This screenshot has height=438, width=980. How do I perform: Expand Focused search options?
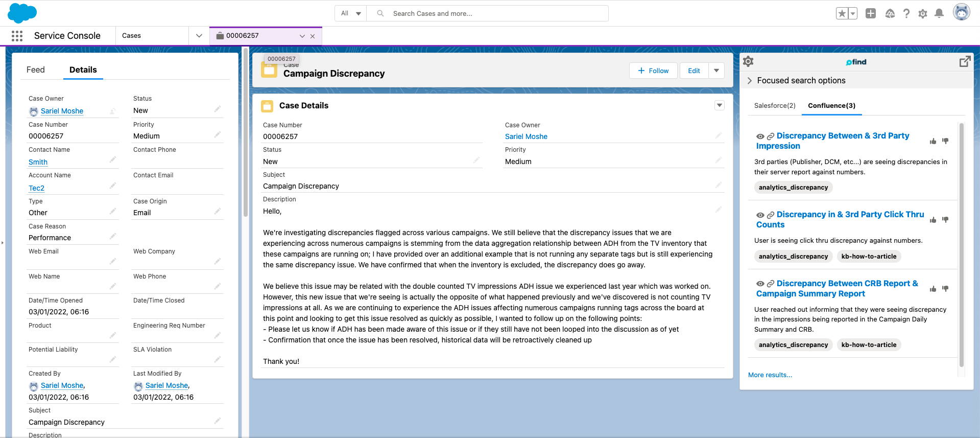[x=796, y=80]
